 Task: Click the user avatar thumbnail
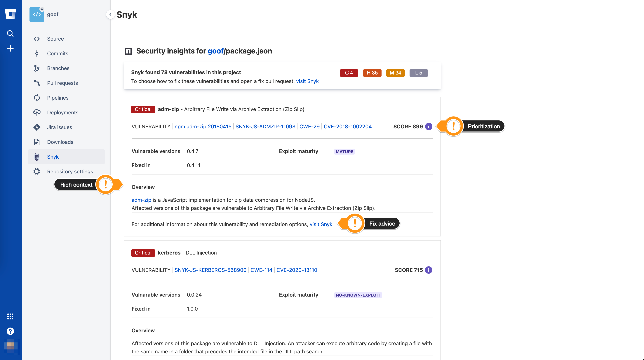[x=10, y=346]
